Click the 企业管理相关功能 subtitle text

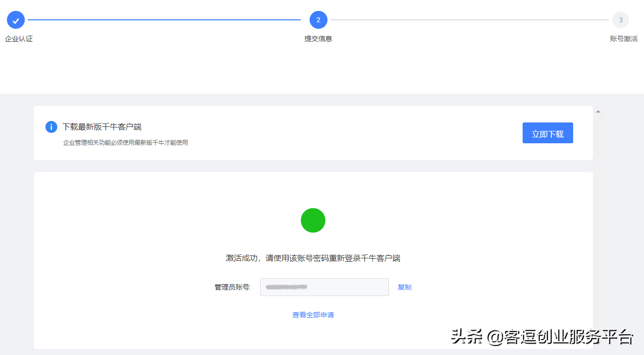pos(125,142)
